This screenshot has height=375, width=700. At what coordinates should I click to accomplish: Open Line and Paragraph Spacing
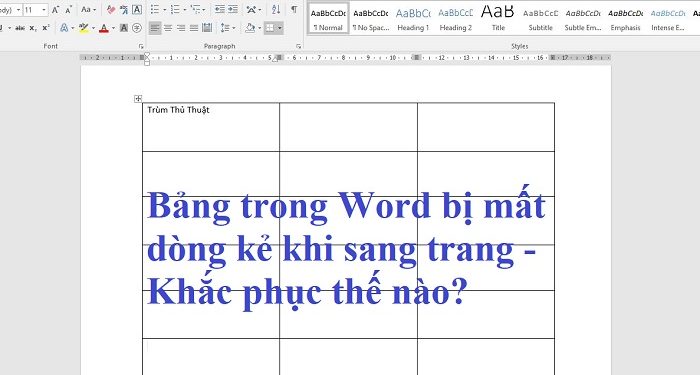pos(225,28)
